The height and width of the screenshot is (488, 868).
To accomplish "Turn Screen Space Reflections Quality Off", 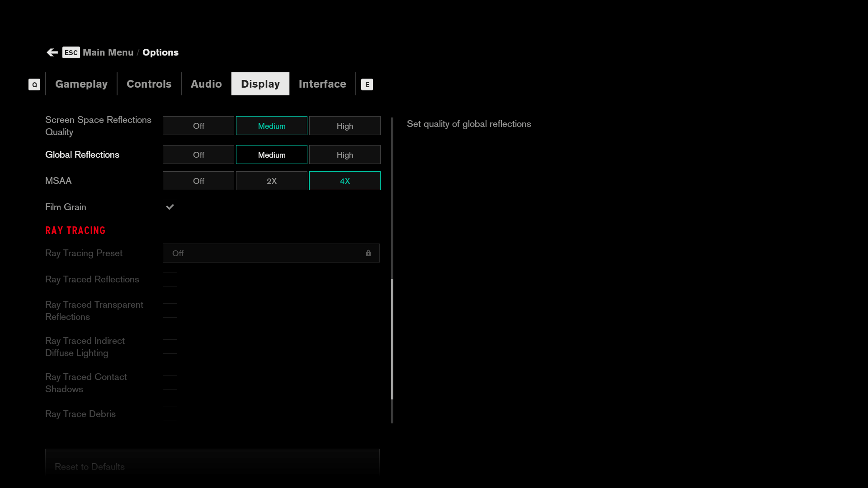I will tap(198, 126).
